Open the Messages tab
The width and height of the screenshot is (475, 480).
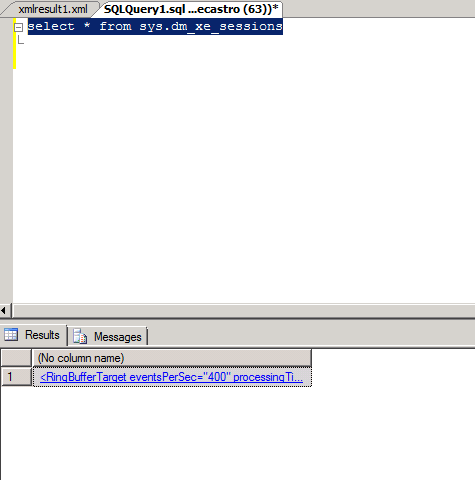[108, 336]
